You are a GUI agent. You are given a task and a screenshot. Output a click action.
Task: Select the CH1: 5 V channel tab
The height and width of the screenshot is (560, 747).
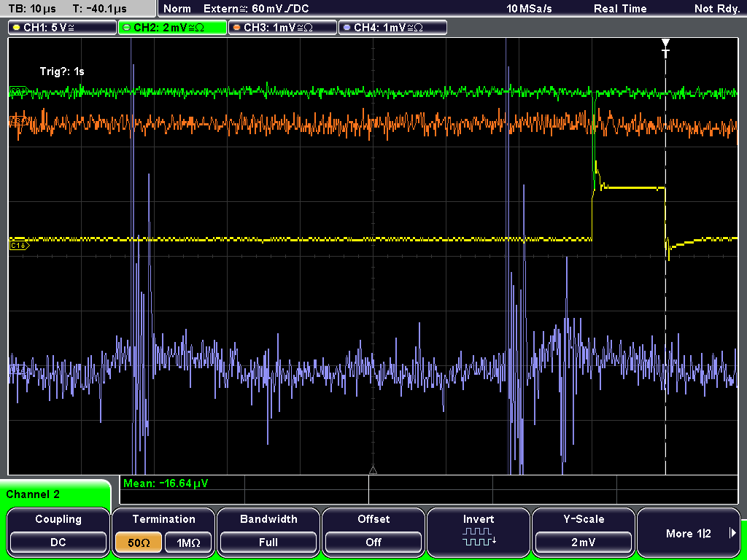[63, 28]
